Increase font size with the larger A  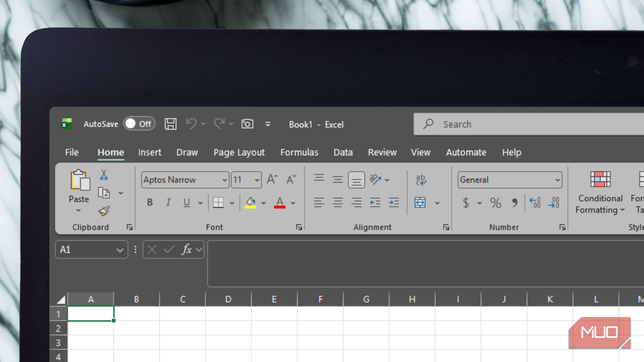tap(272, 179)
